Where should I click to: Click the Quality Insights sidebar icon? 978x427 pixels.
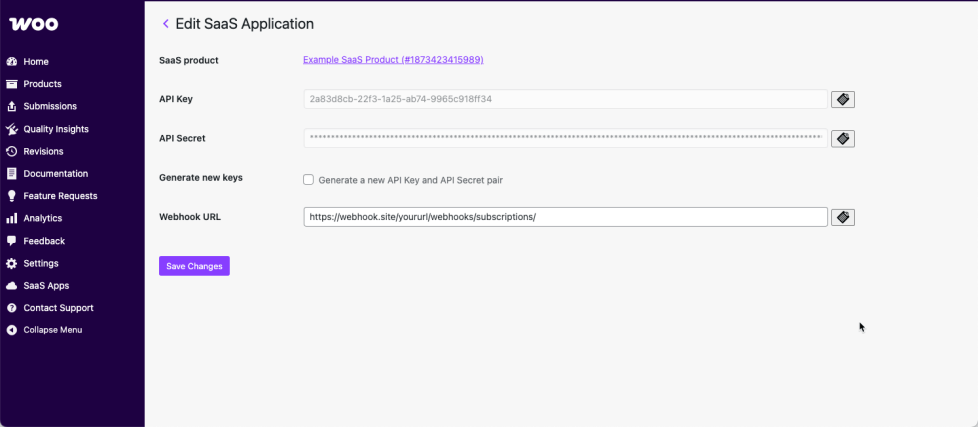tap(12, 129)
